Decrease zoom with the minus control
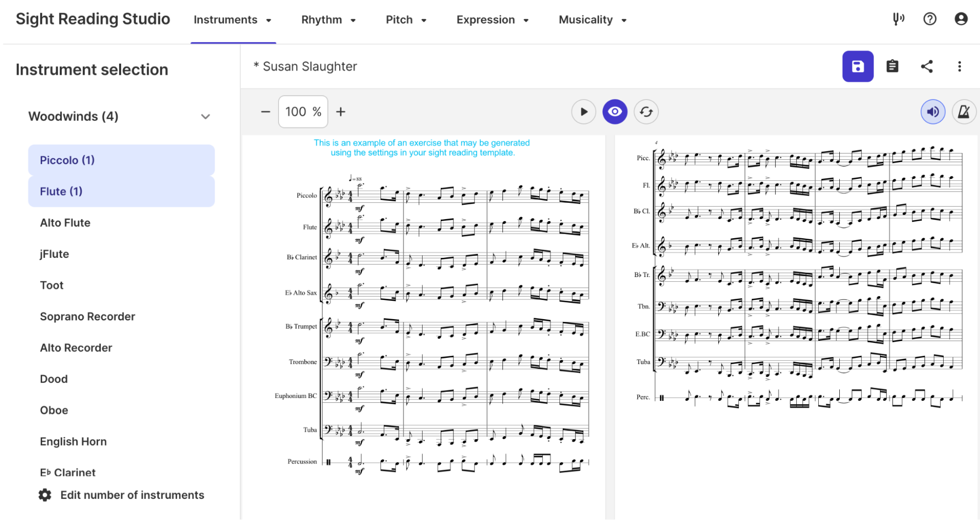The height and width of the screenshot is (520, 980). tap(265, 112)
